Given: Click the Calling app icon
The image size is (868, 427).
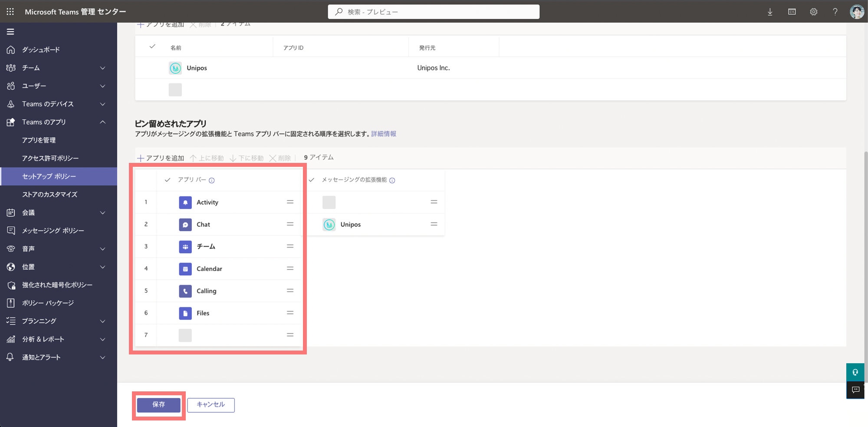Looking at the screenshot, I should tap(185, 291).
